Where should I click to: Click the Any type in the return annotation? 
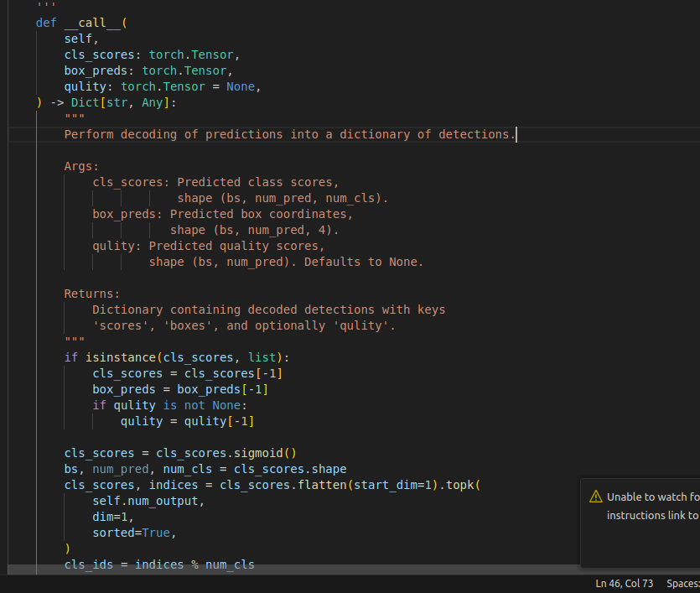156,102
